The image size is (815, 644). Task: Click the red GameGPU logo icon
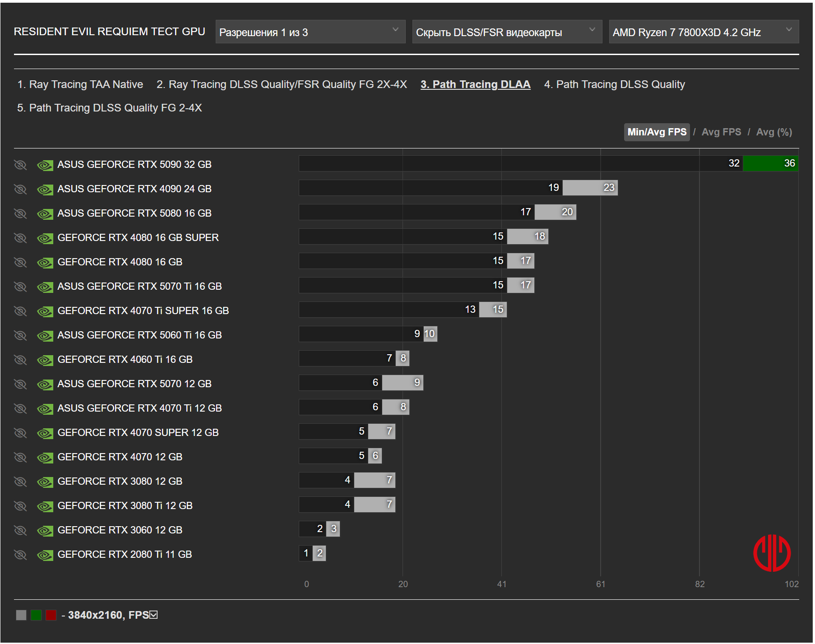(772, 553)
